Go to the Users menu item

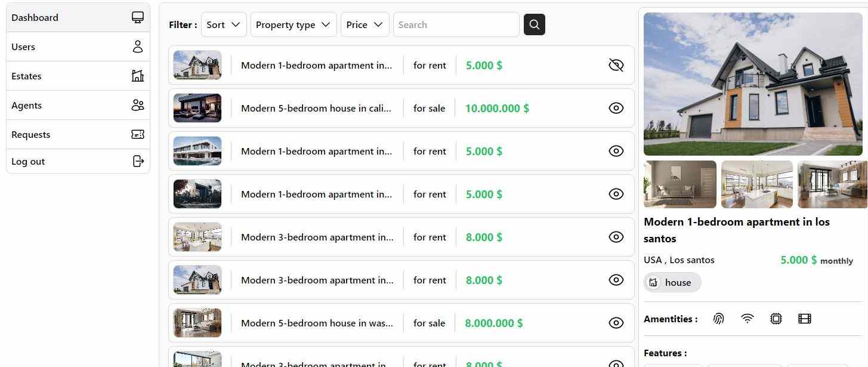click(x=78, y=47)
